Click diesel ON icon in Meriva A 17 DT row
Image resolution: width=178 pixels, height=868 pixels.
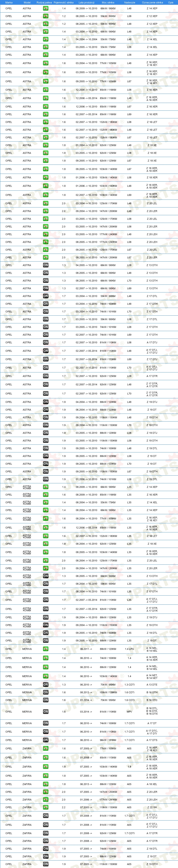(46, 723)
